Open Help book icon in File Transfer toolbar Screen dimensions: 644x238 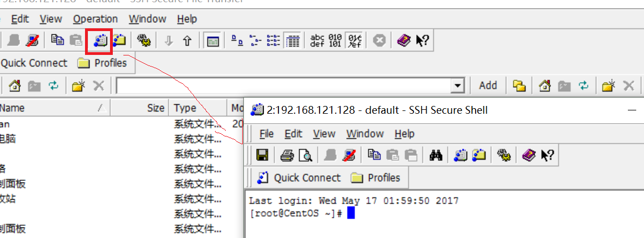pyautogui.click(x=404, y=40)
